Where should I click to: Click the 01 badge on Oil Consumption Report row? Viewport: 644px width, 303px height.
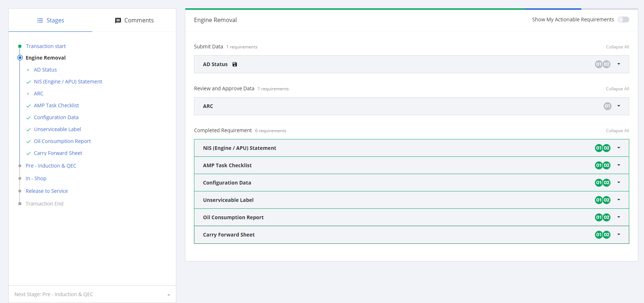click(599, 217)
